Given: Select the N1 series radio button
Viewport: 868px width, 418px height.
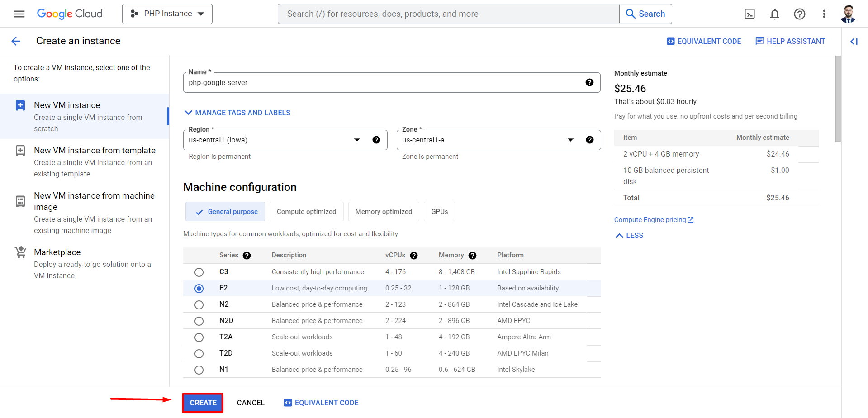Looking at the screenshot, I should (199, 370).
